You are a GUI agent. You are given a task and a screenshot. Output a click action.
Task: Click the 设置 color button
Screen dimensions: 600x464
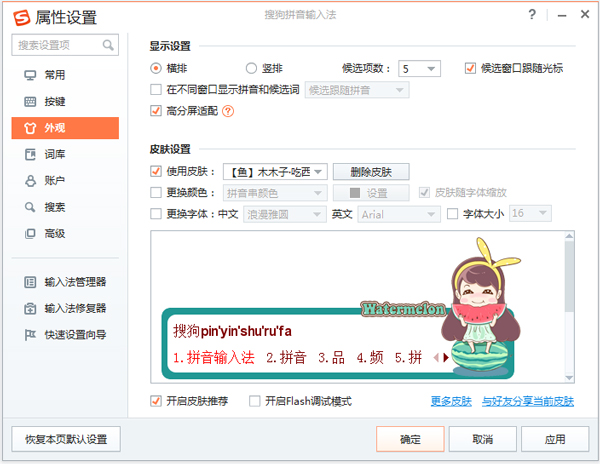point(371,193)
